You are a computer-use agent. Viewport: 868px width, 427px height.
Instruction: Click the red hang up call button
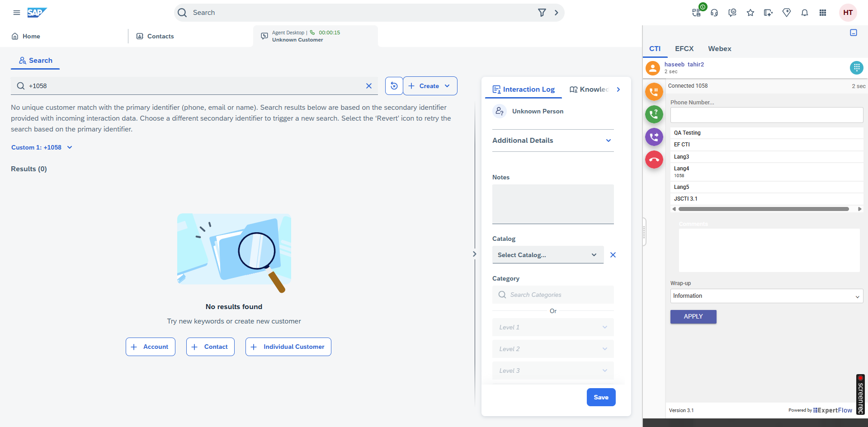pos(654,160)
